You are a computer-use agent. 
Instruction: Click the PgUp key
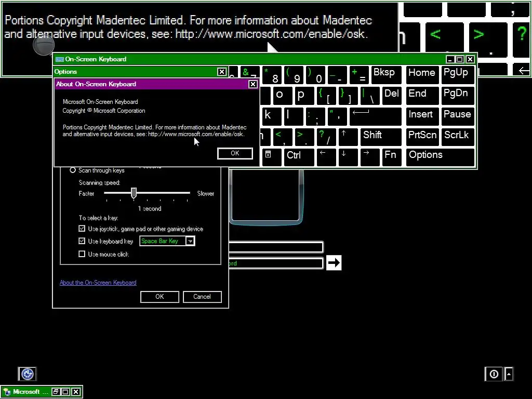pos(458,75)
